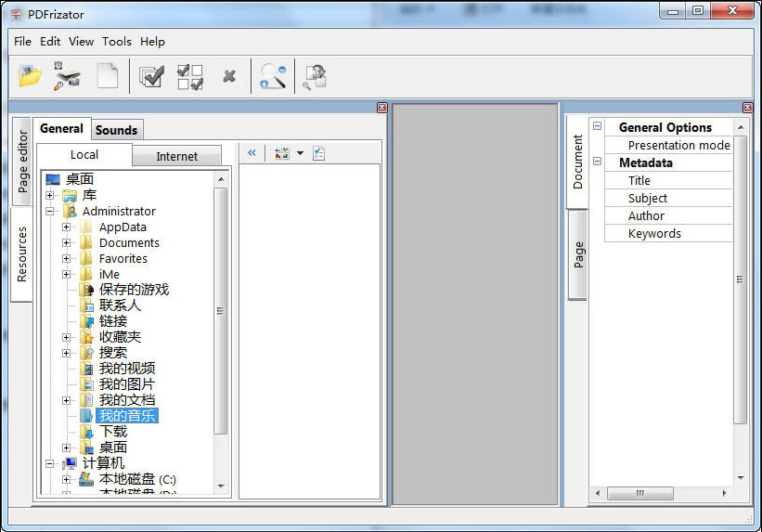Click the blank new page icon

click(108, 76)
